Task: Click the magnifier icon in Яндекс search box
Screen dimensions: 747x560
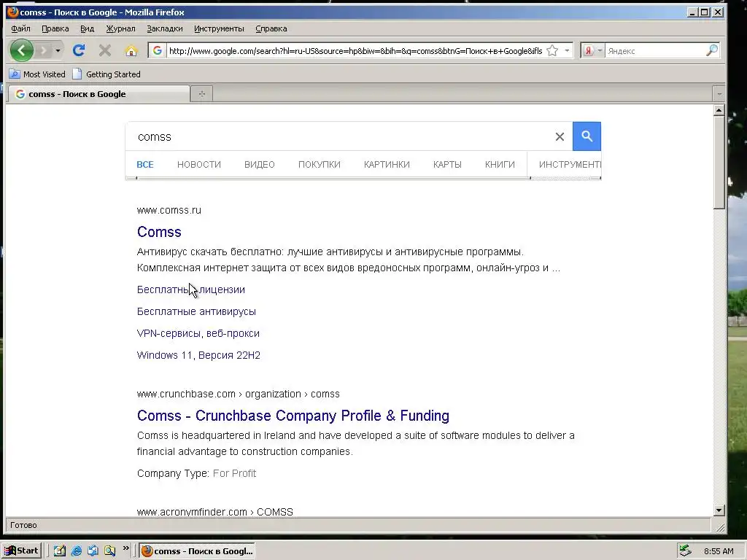Action: [712, 50]
